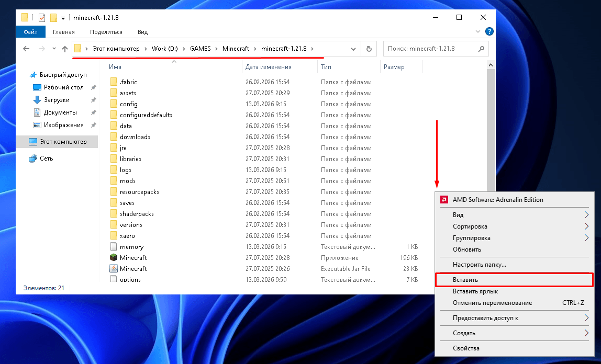The height and width of the screenshot is (364, 601).
Task: Open the Minecraft application with block icon
Action: (133, 258)
